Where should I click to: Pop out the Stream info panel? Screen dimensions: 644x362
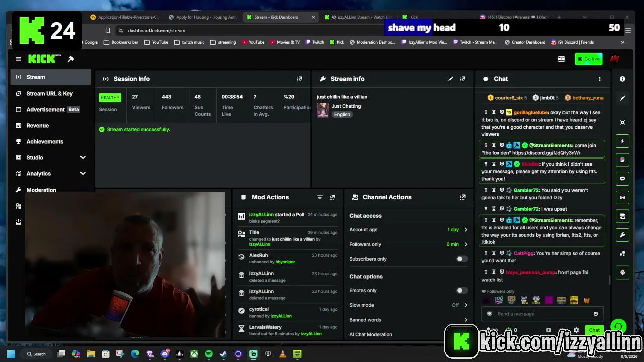coord(463,79)
